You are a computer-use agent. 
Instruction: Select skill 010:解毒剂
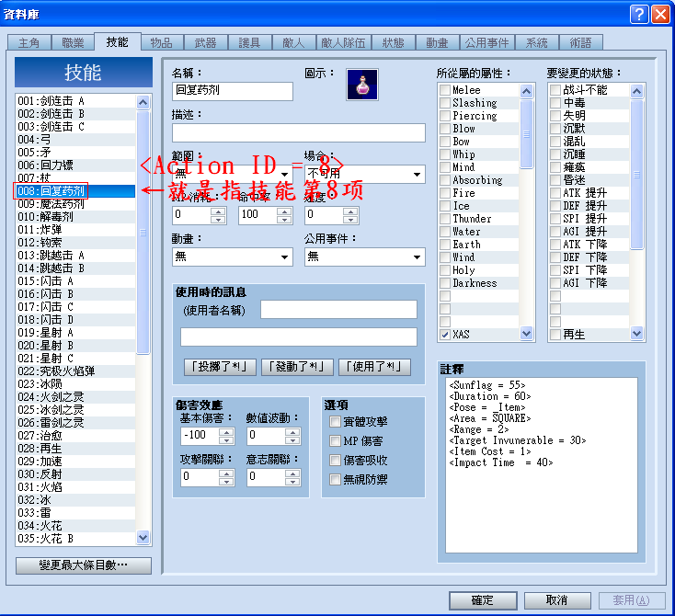74,217
